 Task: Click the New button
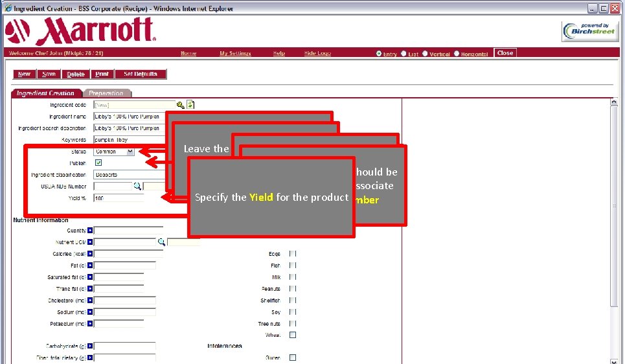[x=25, y=74]
